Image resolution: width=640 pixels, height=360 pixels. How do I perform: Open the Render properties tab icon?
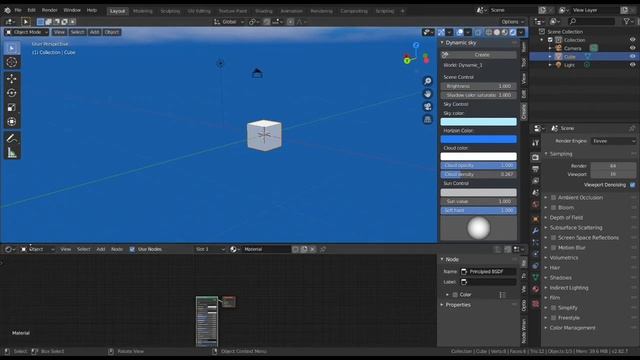point(536,157)
